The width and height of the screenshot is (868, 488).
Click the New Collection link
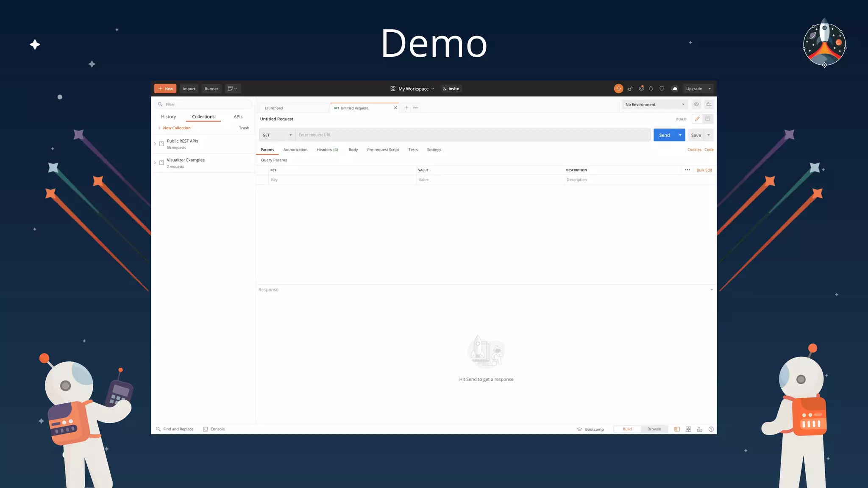174,128
